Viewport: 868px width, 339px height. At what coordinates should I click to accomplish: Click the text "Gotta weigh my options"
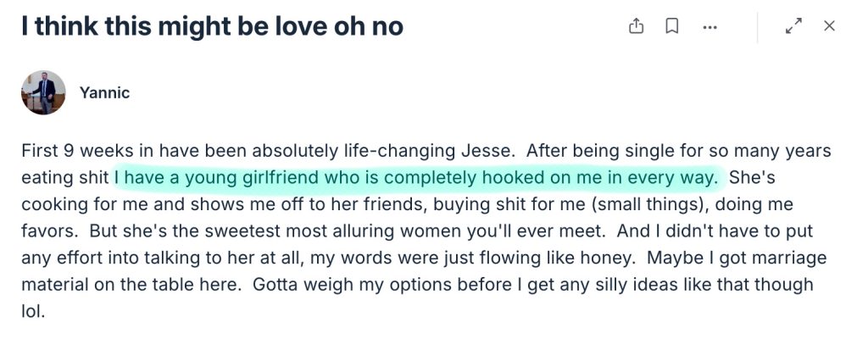point(326,285)
